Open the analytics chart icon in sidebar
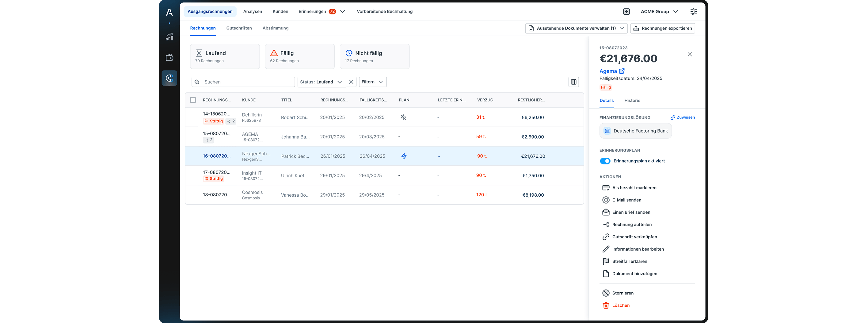868x323 pixels. [x=169, y=37]
